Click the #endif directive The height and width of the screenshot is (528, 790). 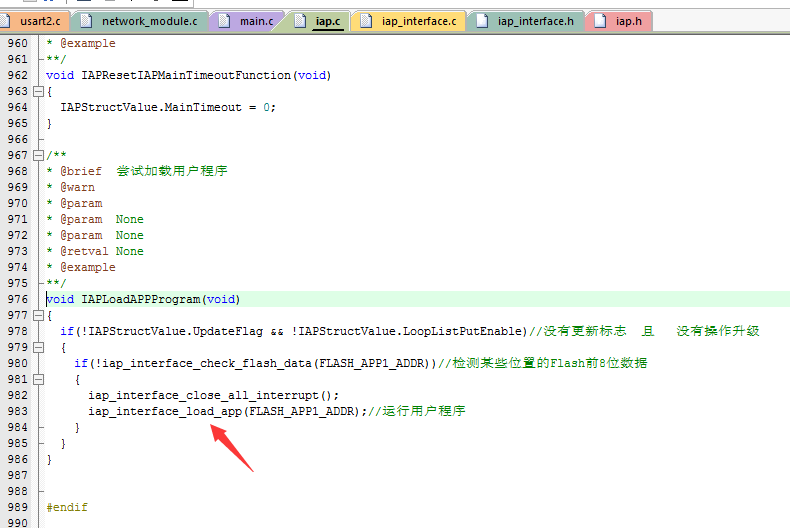coord(67,507)
